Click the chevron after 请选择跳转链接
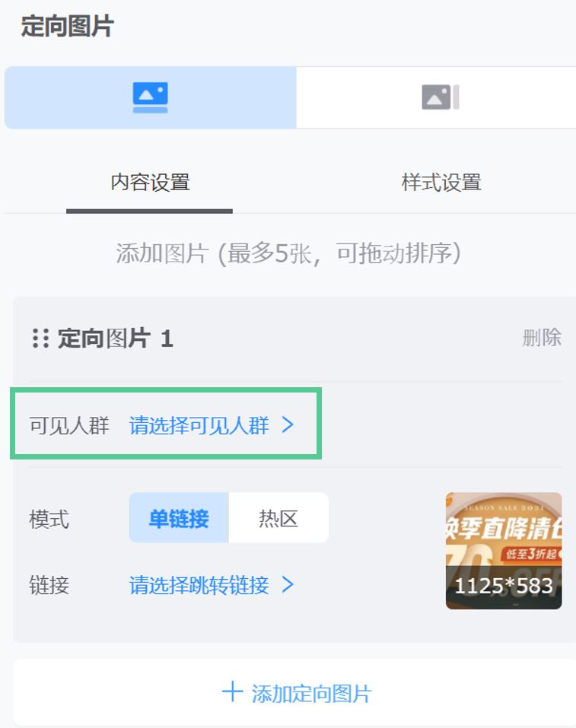 (288, 584)
